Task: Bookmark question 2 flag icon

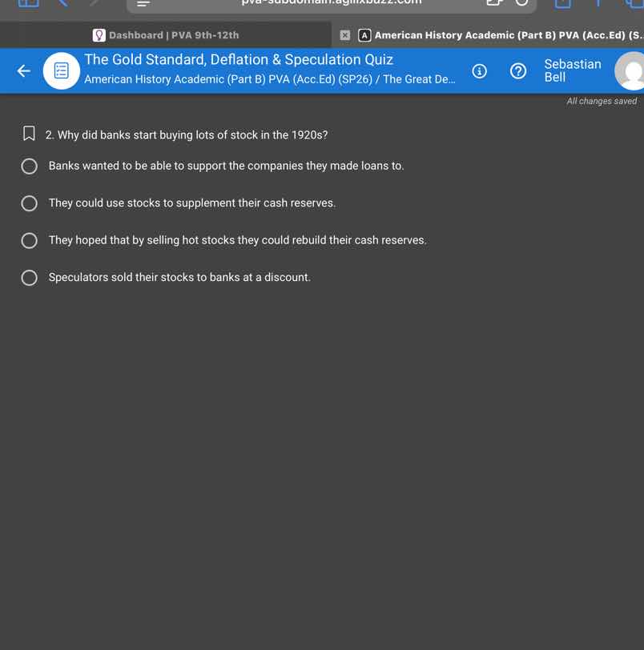Action: pyautogui.click(x=29, y=134)
